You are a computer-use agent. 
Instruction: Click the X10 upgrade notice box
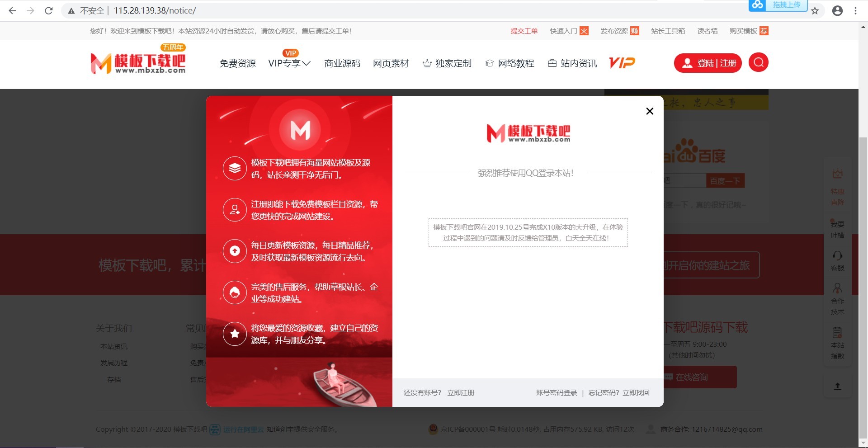tap(528, 232)
